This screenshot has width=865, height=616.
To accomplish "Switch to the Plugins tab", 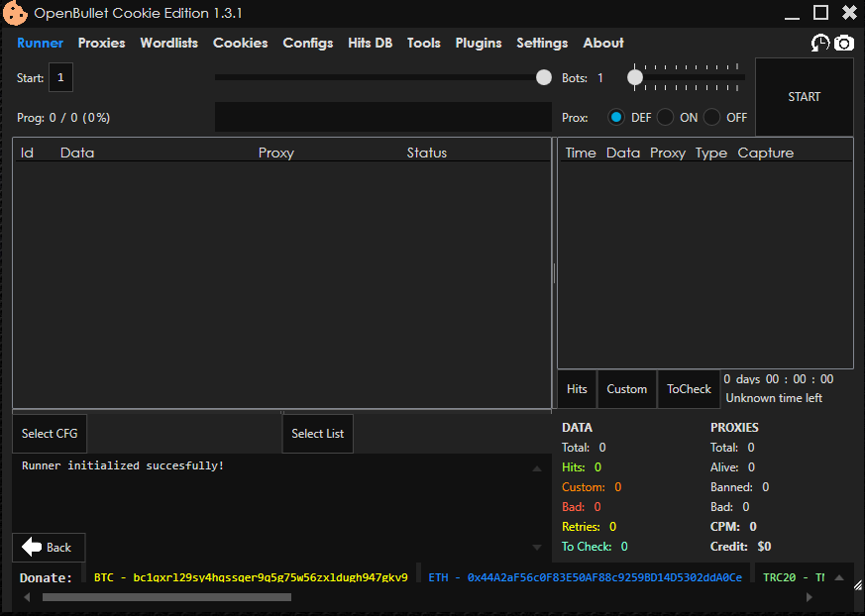I will (479, 43).
